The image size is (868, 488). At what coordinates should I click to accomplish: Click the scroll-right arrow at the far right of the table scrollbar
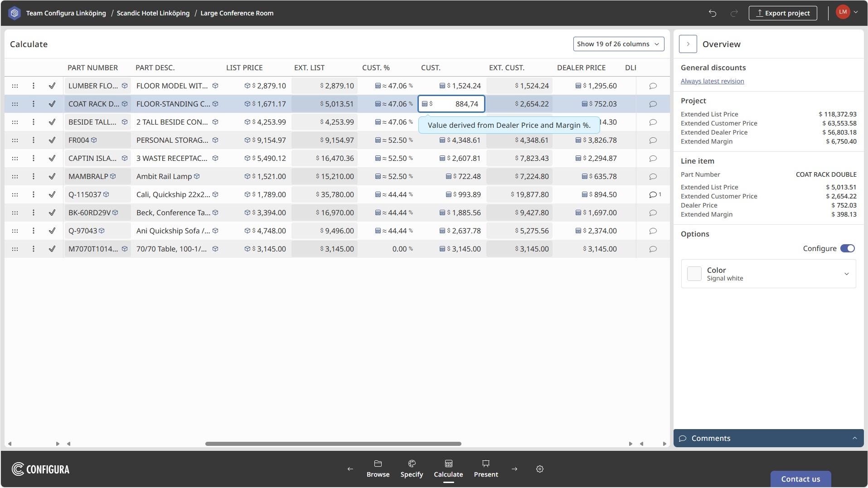coord(664,444)
